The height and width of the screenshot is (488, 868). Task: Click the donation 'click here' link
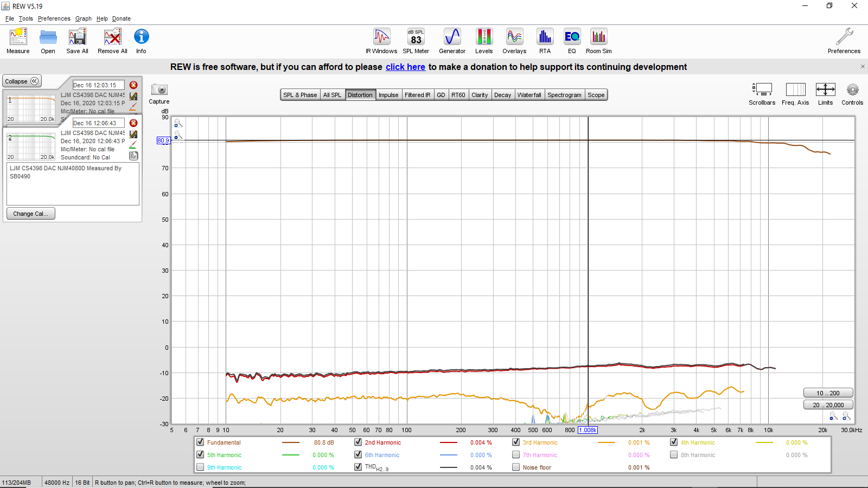pos(405,67)
